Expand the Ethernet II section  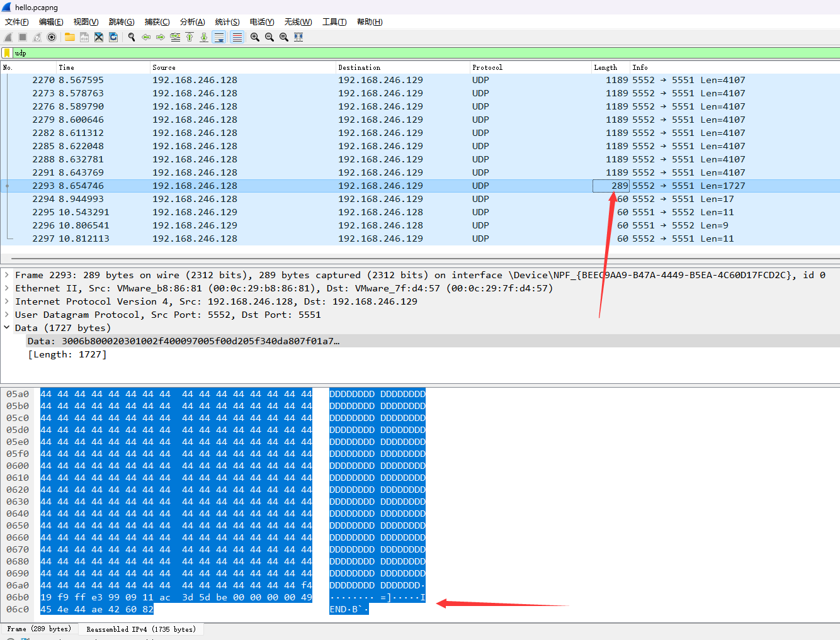(x=7, y=288)
